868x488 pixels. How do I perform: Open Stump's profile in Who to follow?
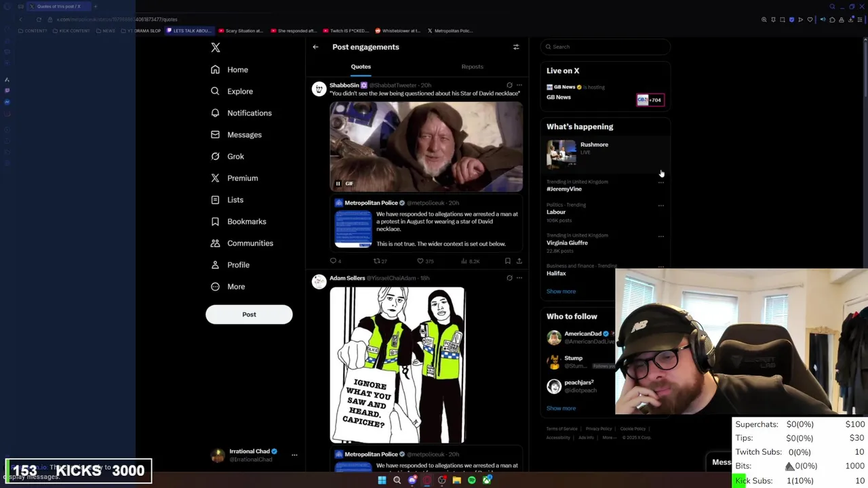[573, 358]
